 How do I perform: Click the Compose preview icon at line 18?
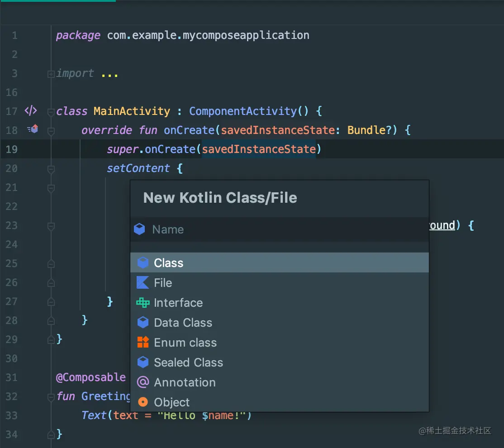(32, 129)
